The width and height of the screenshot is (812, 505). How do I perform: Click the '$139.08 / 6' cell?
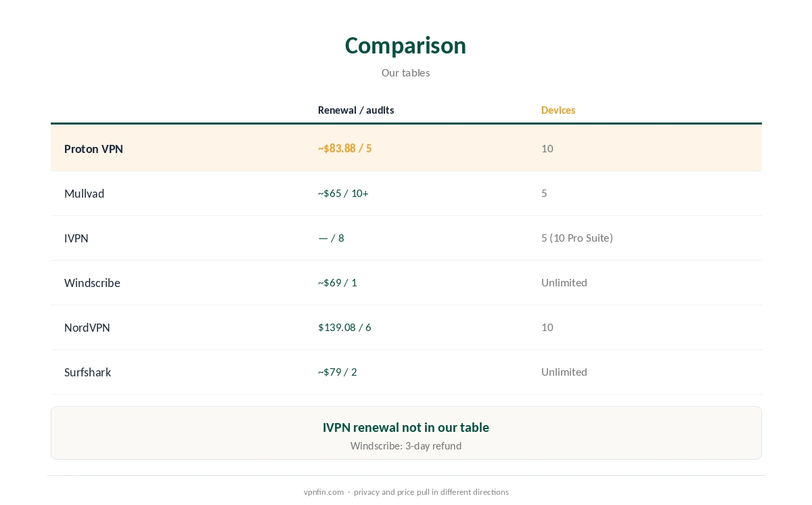click(x=344, y=327)
